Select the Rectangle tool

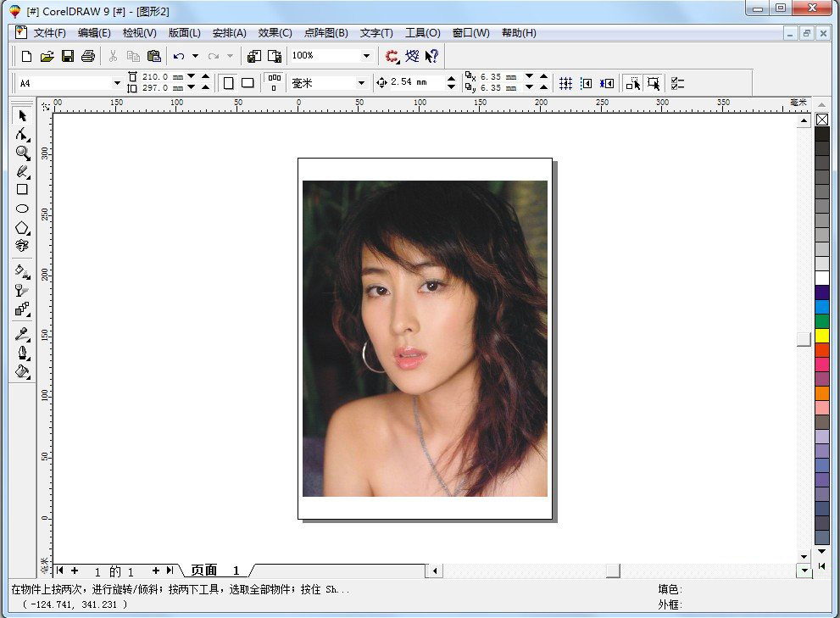click(22, 190)
